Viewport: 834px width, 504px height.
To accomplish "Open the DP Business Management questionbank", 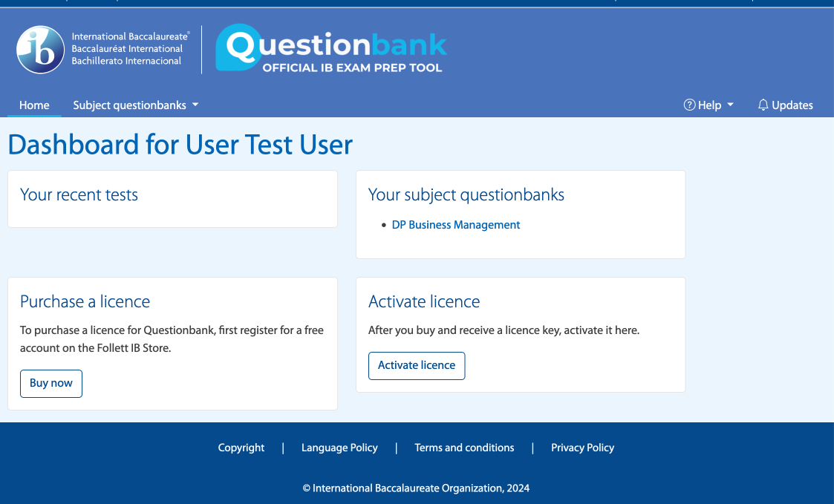I will point(455,225).
